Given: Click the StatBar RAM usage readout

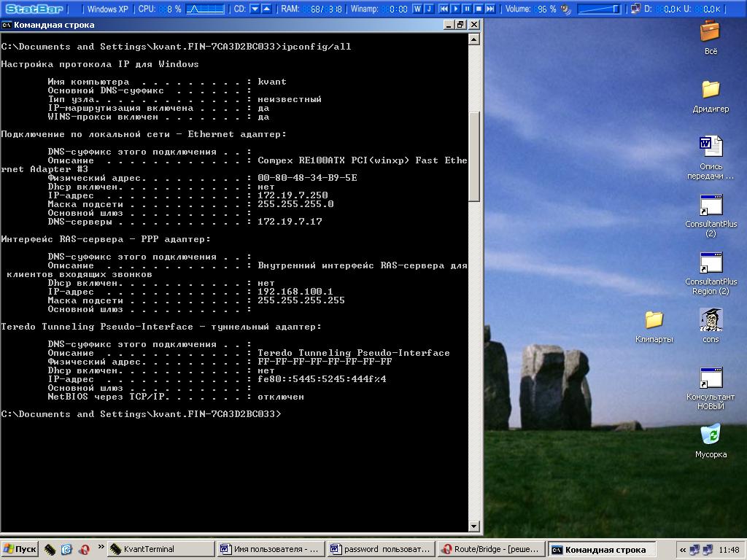Looking at the screenshot, I should [x=311, y=9].
